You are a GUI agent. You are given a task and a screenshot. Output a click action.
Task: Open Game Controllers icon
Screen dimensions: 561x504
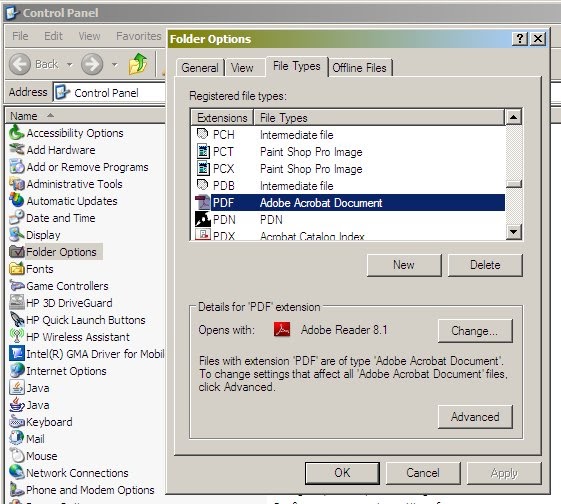coord(16,286)
